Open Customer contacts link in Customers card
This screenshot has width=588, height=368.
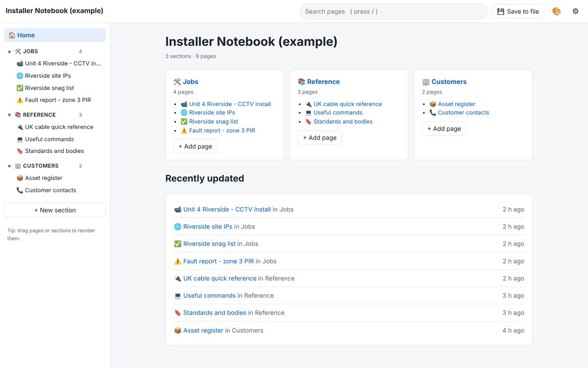pos(459,112)
